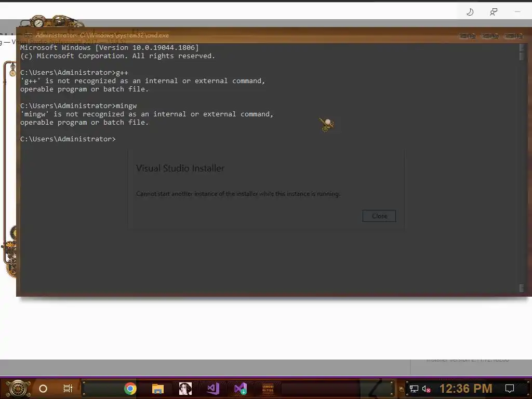Click the C:\Users\Administrator>g++ command line
Viewport: 532px width, 399px height.
pos(74,73)
